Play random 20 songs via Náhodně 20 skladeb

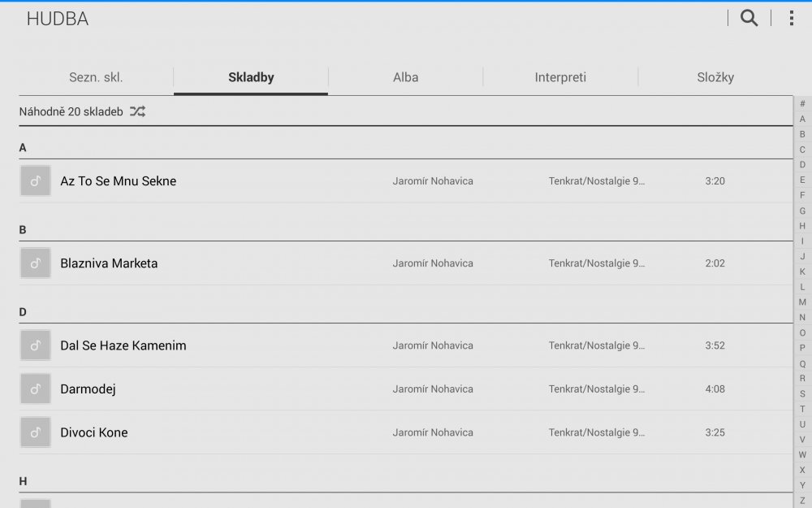coord(71,111)
